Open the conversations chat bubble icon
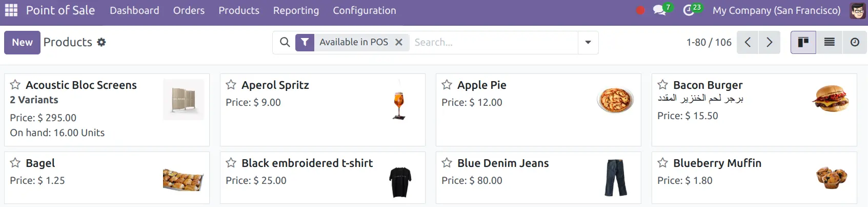This screenshot has height=207, width=868. [x=659, y=10]
